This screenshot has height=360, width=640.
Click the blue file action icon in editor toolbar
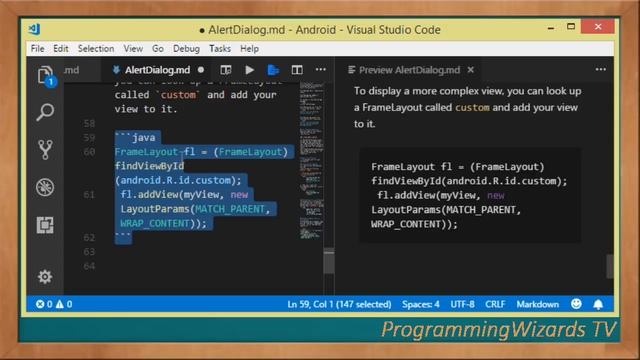pyautogui.click(x=273, y=70)
